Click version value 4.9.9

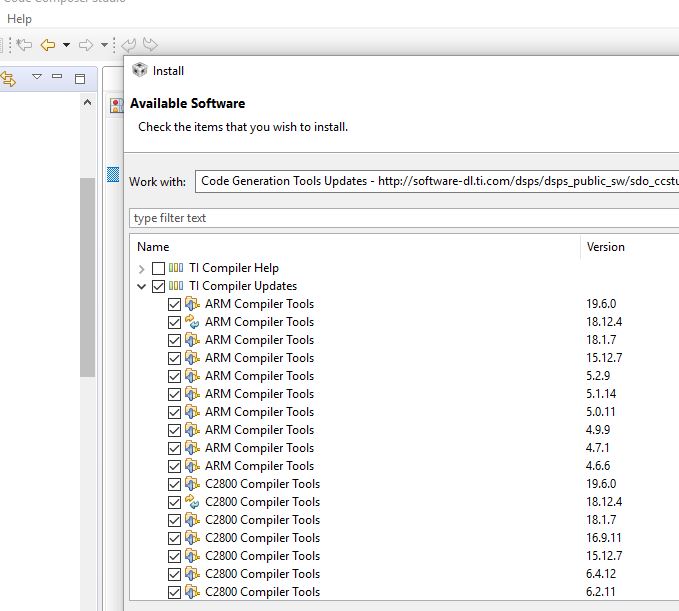tap(598, 430)
